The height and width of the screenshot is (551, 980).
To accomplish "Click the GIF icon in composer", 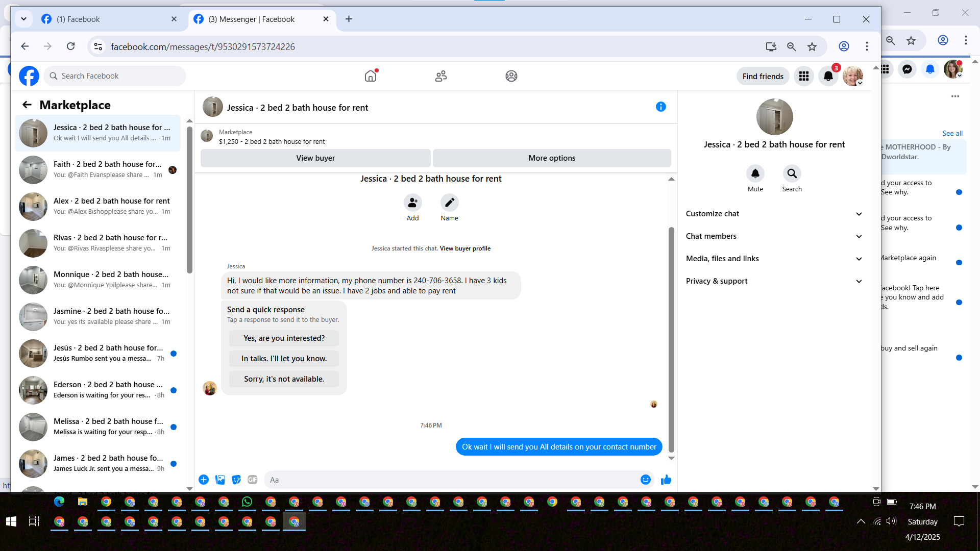I will point(252,480).
